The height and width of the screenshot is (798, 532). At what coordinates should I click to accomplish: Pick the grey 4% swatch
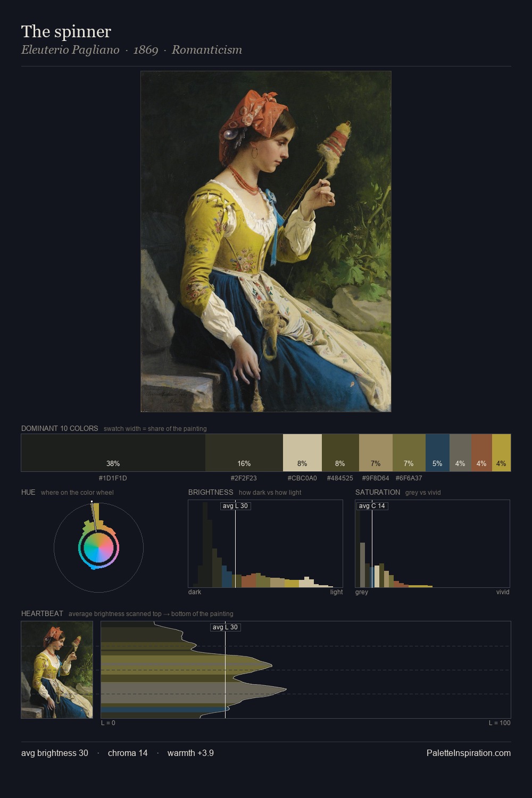(460, 453)
